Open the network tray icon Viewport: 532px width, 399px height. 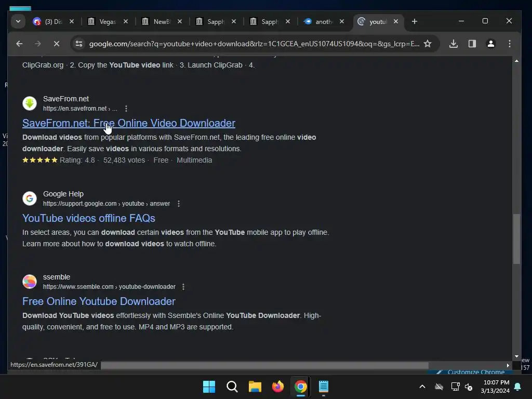[x=455, y=387]
